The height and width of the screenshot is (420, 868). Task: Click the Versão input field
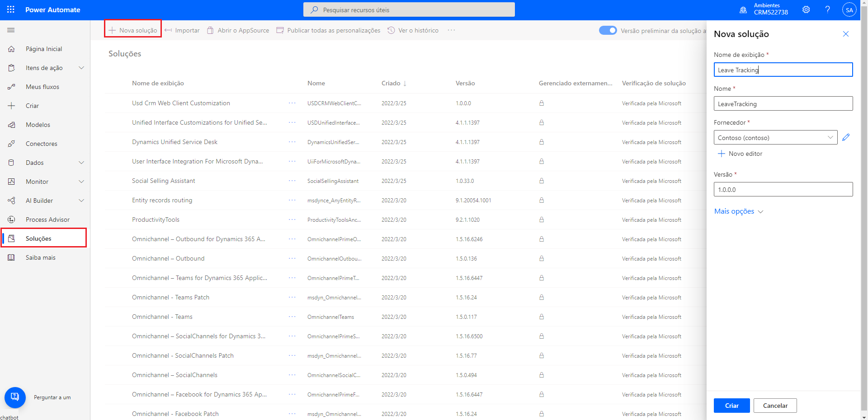click(783, 189)
